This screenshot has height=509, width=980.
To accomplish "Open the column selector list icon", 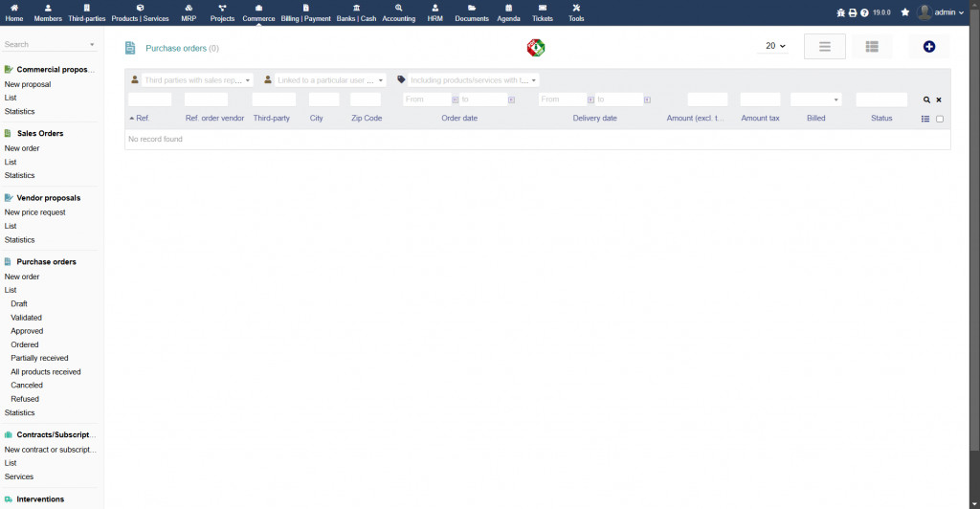I will point(925,119).
